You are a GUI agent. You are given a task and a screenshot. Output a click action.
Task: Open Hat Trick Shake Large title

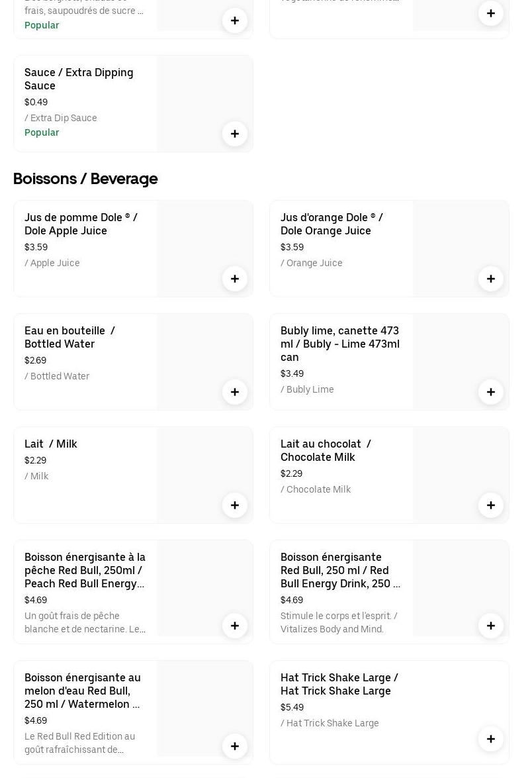click(x=339, y=684)
